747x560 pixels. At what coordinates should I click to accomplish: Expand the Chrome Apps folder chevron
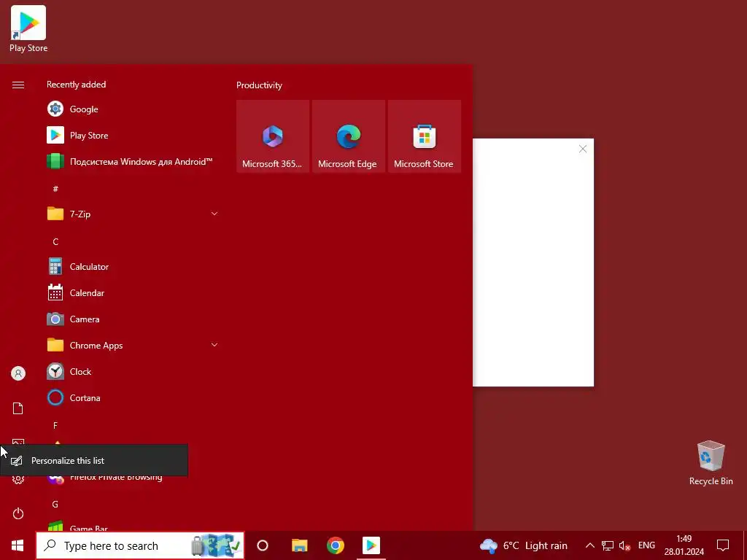(x=214, y=345)
